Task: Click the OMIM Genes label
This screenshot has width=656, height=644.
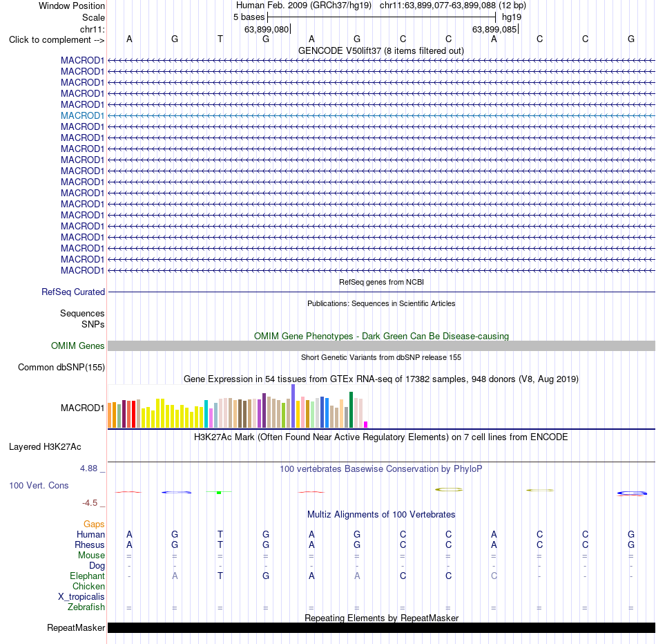Action: coord(78,346)
